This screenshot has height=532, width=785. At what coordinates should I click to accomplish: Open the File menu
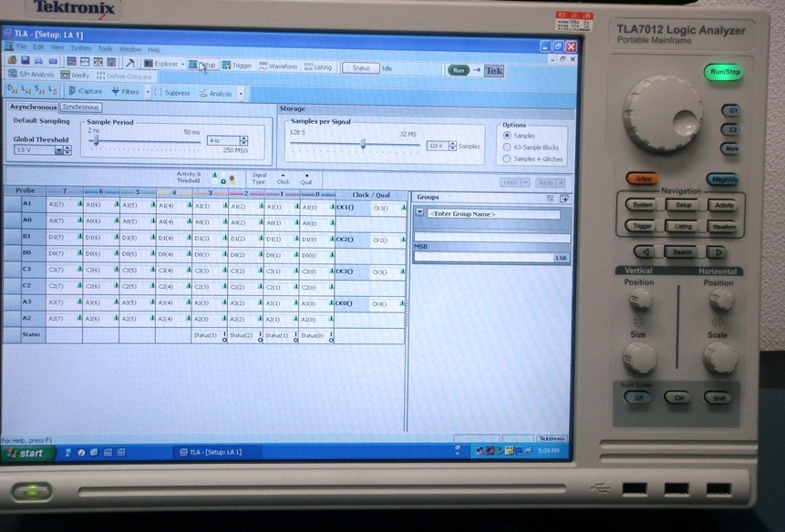[x=22, y=46]
